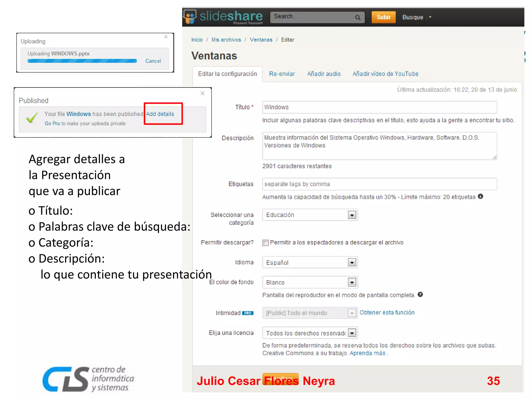Cancel the WINDOWS.pptx upload

153,61
